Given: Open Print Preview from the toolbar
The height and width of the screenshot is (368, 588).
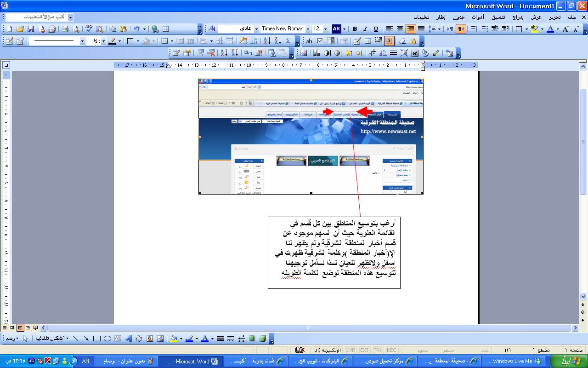Looking at the screenshot, I should 76,29.
